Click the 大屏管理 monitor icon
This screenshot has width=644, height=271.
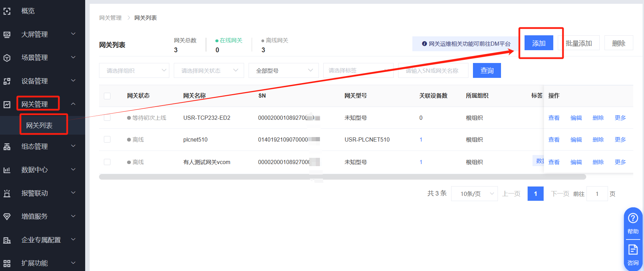tap(7, 35)
